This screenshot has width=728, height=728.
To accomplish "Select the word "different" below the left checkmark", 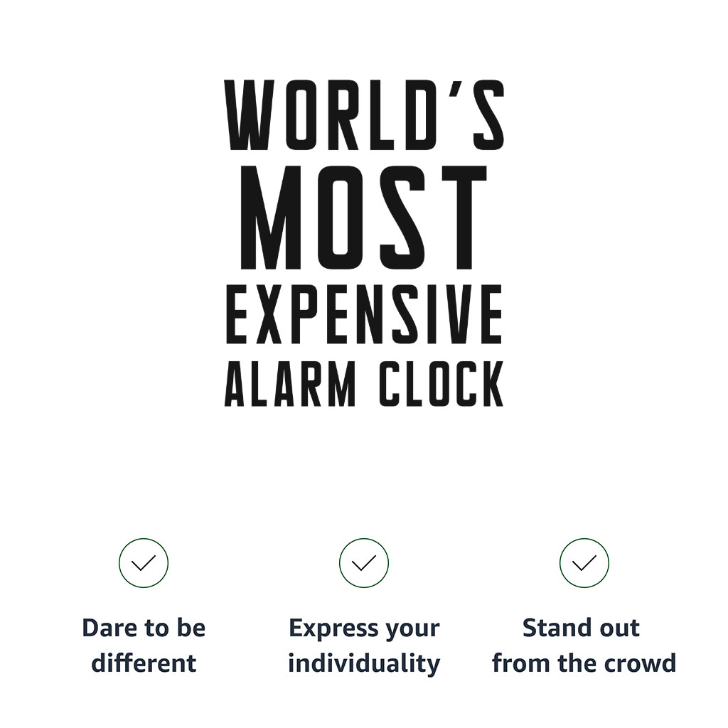I will (x=144, y=664).
